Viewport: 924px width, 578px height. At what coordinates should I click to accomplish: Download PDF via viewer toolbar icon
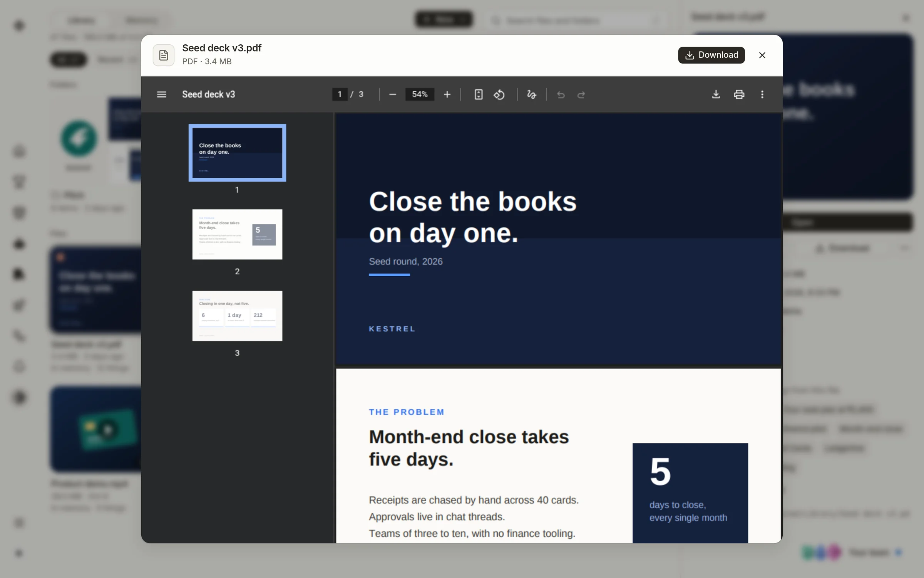[716, 94]
